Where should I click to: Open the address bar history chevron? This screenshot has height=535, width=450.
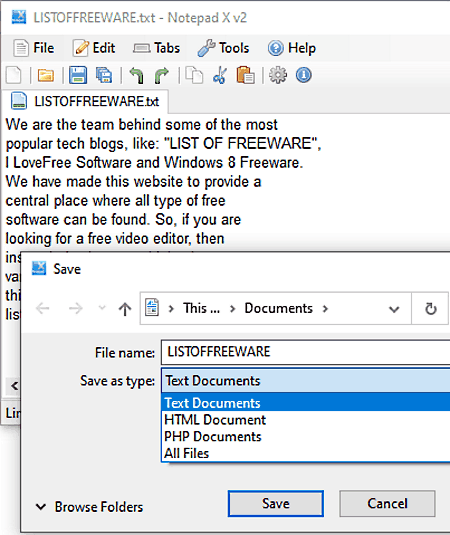[394, 309]
